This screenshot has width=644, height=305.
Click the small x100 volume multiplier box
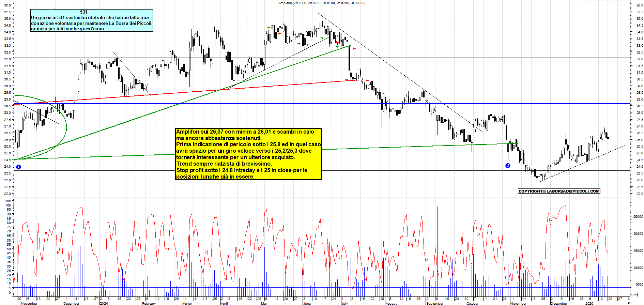coord(634,294)
